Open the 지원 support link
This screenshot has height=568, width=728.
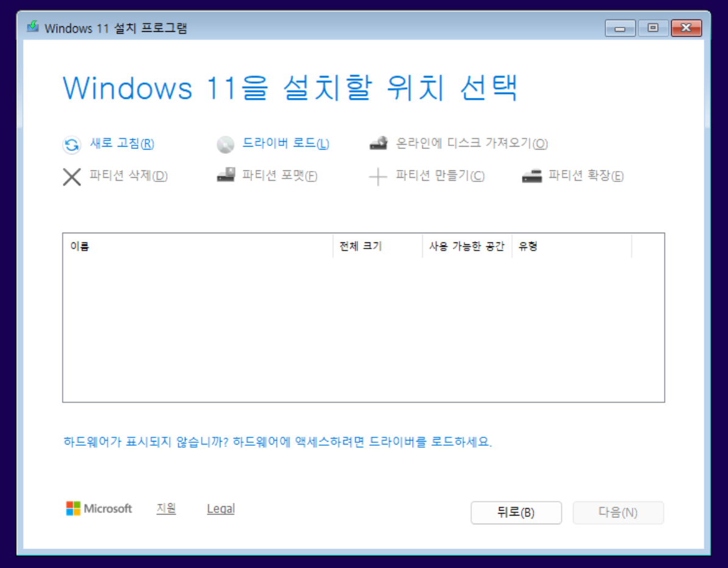tap(166, 509)
